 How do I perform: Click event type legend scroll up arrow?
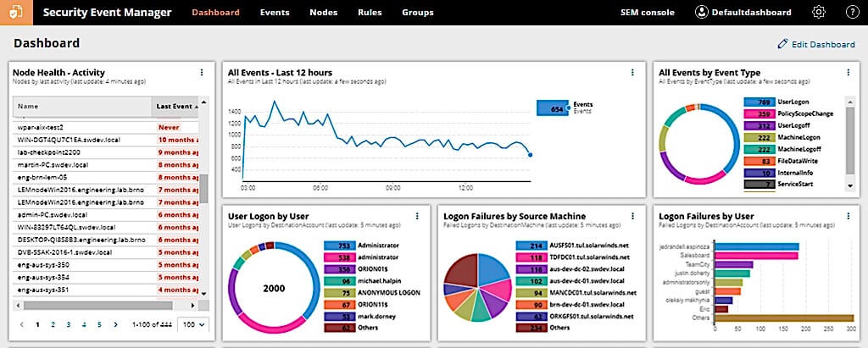coord(851,101)
